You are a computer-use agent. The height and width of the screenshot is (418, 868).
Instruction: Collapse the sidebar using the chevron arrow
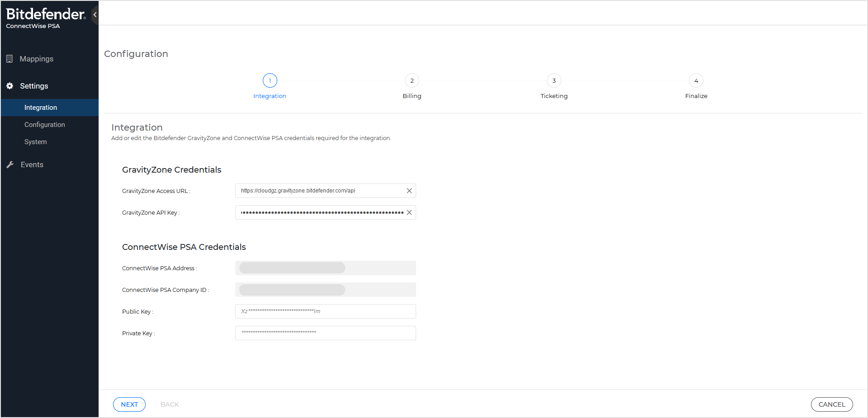pos(95,14)
